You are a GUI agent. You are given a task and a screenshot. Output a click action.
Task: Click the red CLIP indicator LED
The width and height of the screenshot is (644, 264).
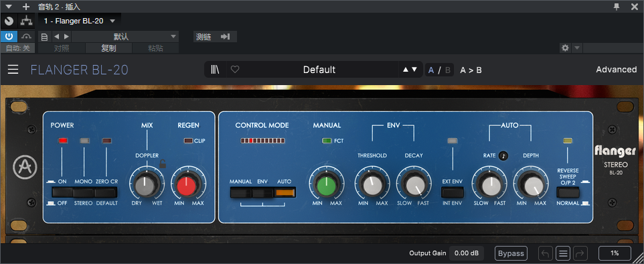(188, 141)
